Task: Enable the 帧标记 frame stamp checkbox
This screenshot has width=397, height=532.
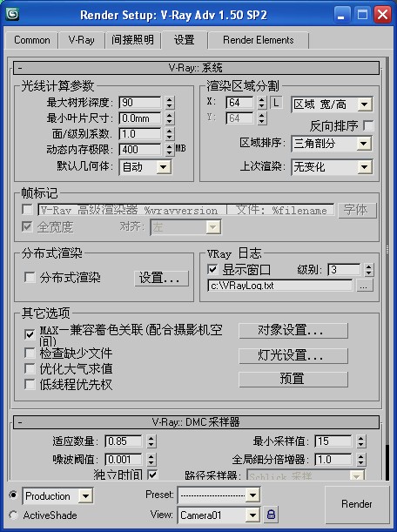Action: coord(27,209)
